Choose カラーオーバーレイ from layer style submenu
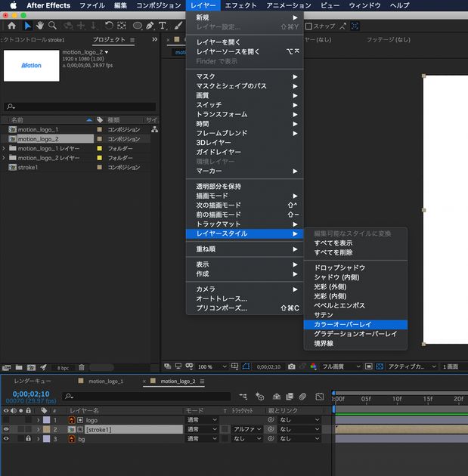The image size is (468, 476). [x=355, y=325]
